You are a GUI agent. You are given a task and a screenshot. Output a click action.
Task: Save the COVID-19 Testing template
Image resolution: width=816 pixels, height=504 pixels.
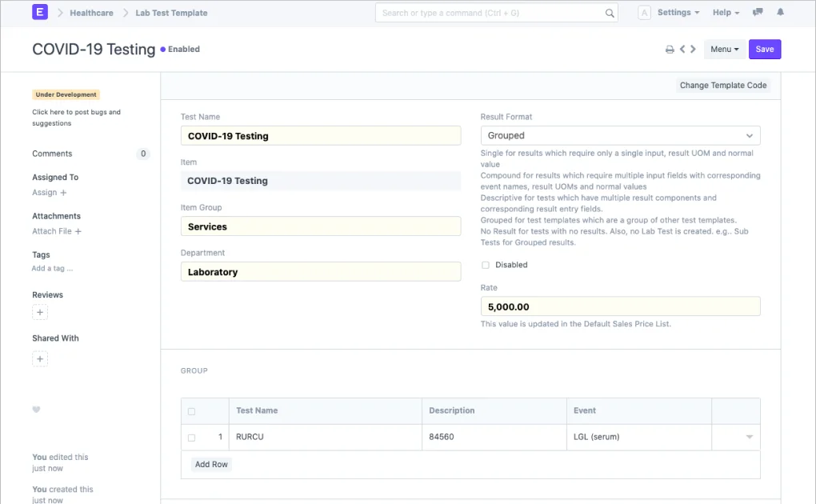765,49
